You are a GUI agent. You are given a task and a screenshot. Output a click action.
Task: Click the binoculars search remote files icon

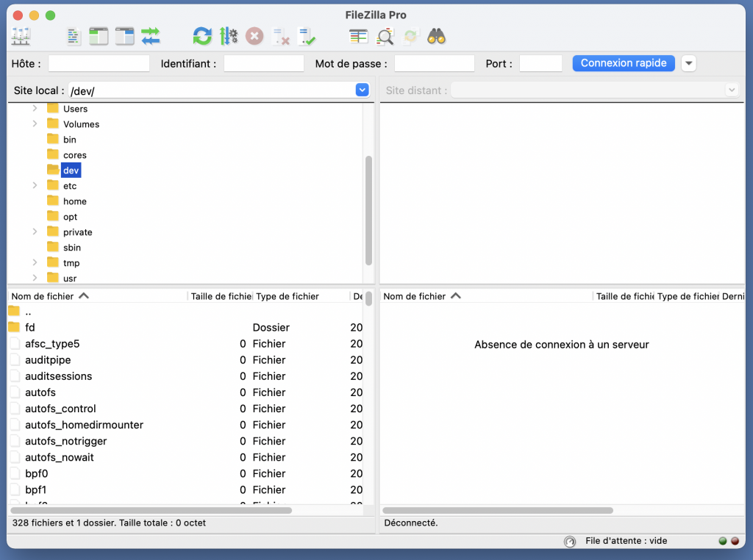point(437,36)
